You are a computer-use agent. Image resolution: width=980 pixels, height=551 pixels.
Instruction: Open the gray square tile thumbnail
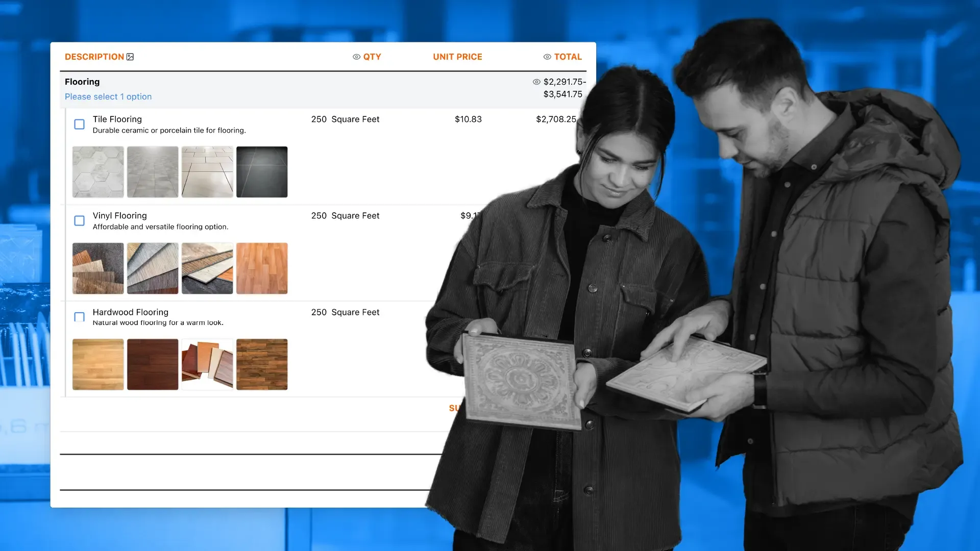(153, 172)
